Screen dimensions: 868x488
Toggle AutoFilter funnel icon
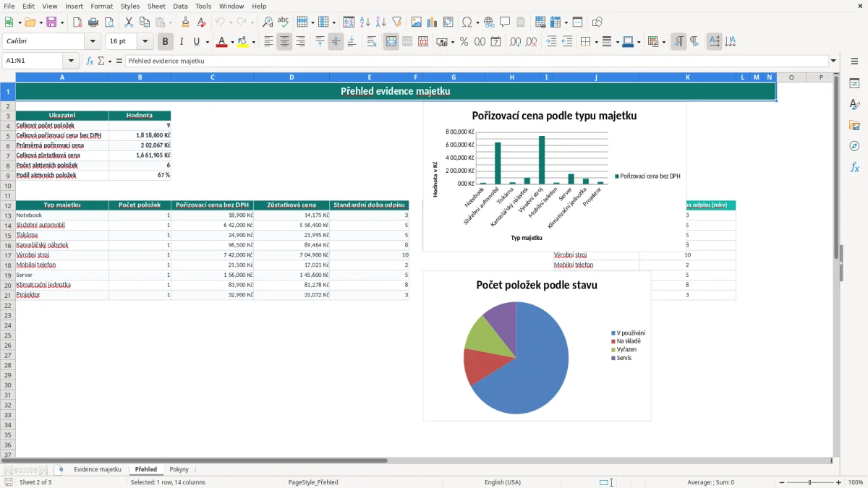[397, 22]
